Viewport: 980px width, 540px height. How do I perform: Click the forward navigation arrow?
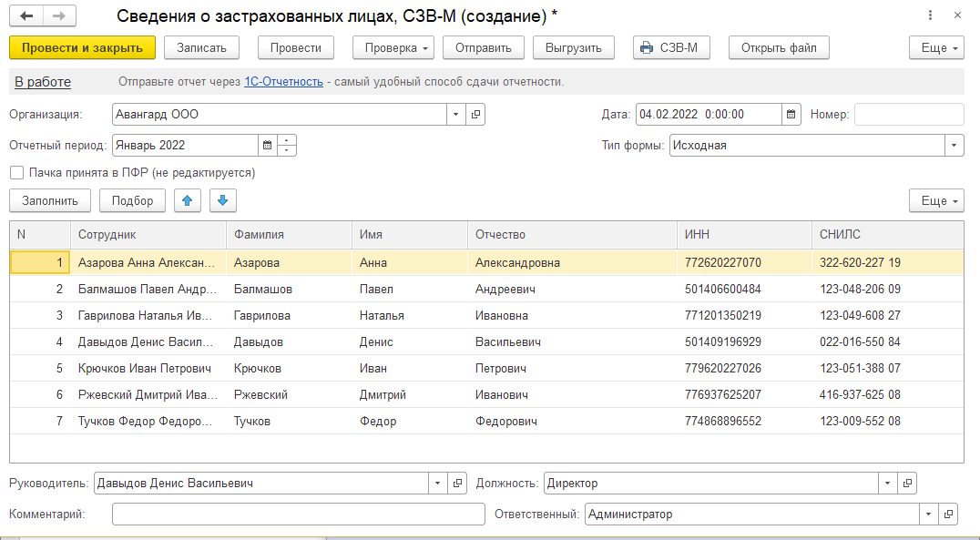coord(59,16)
